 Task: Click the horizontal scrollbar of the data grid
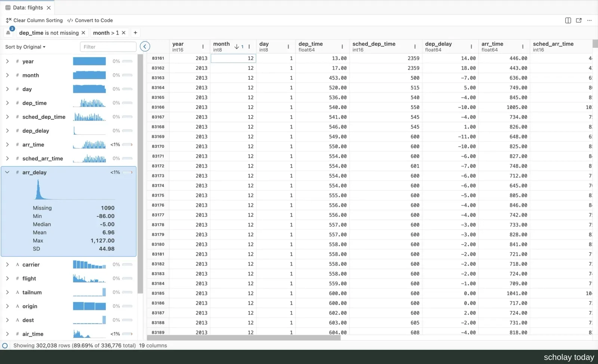tap(244, 337)
